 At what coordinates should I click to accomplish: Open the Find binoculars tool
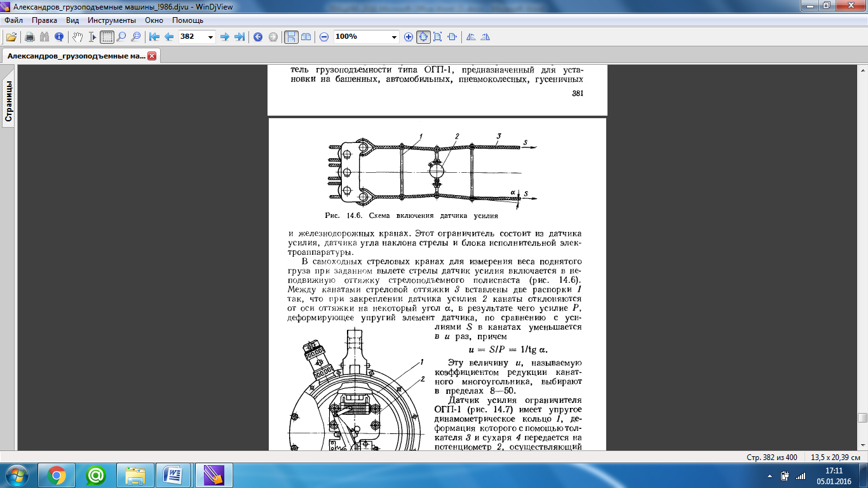(x=44, y=37)
